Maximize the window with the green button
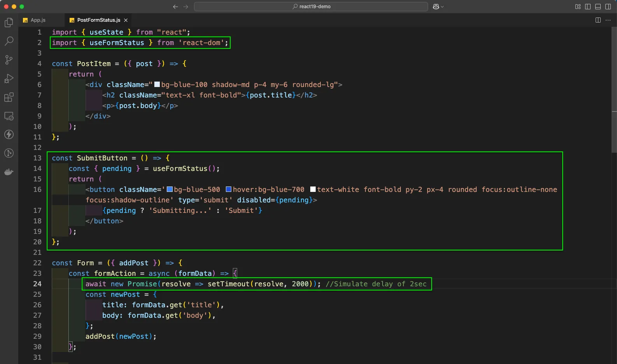Viewport: 617px width, 364px height. [x=21, y=7]
